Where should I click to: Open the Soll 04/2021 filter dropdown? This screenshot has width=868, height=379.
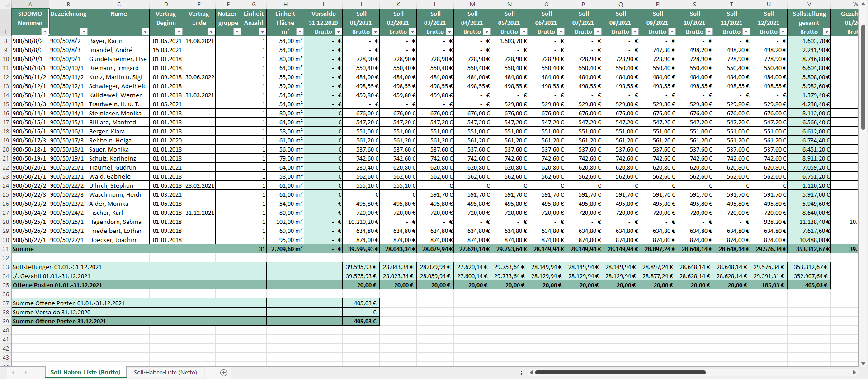click(x=486, y=32)
